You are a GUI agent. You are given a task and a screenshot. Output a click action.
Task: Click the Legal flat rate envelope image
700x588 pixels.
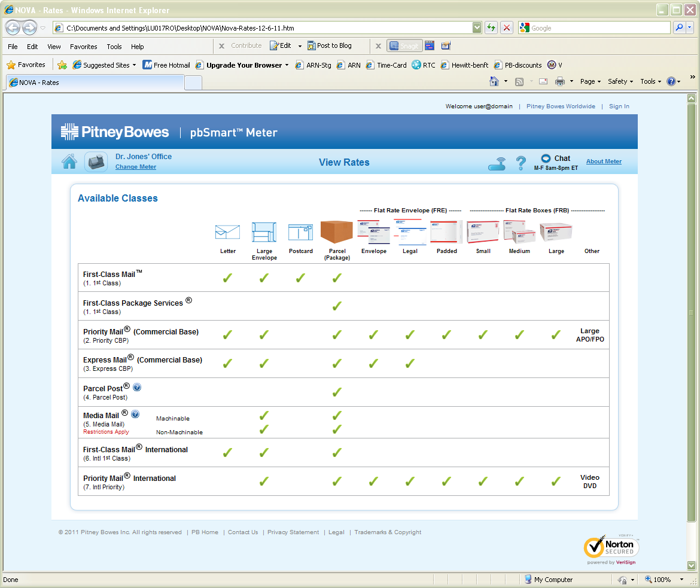(410, 232)
